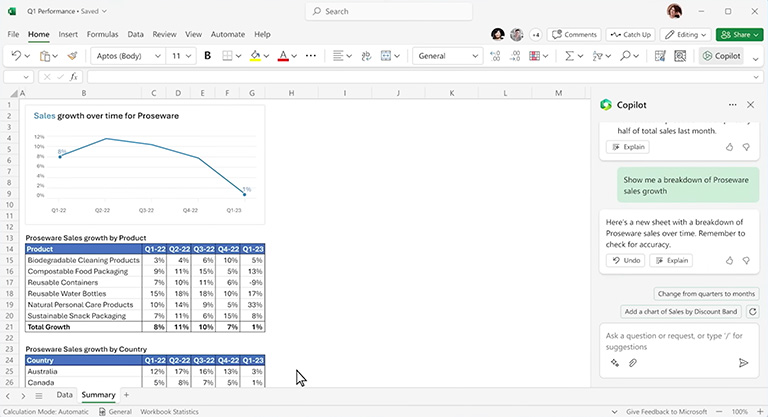Thumbs up the Proseware breakdown response
This screenshot has width=768, height=417.
pyautogui.click(x=729, y=260)
